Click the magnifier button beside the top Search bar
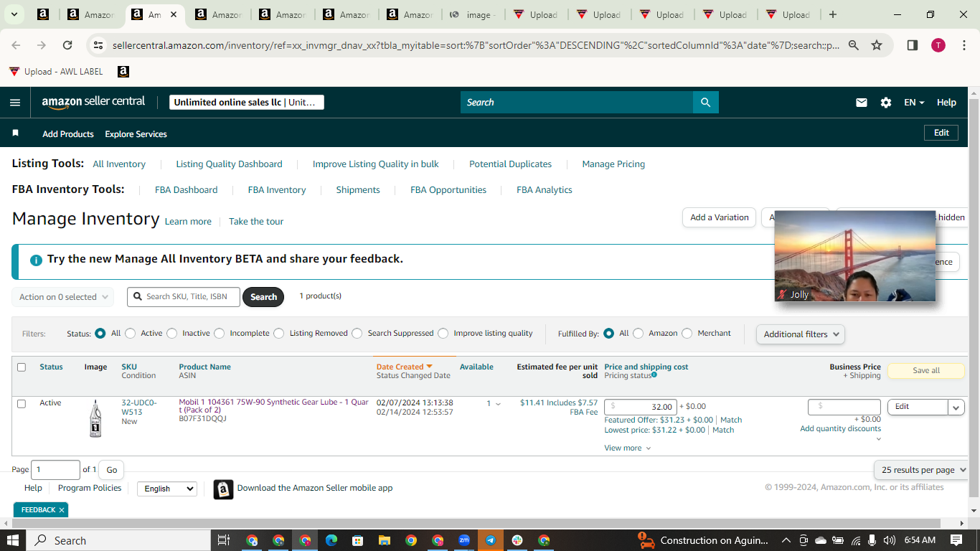 (706, 103)
